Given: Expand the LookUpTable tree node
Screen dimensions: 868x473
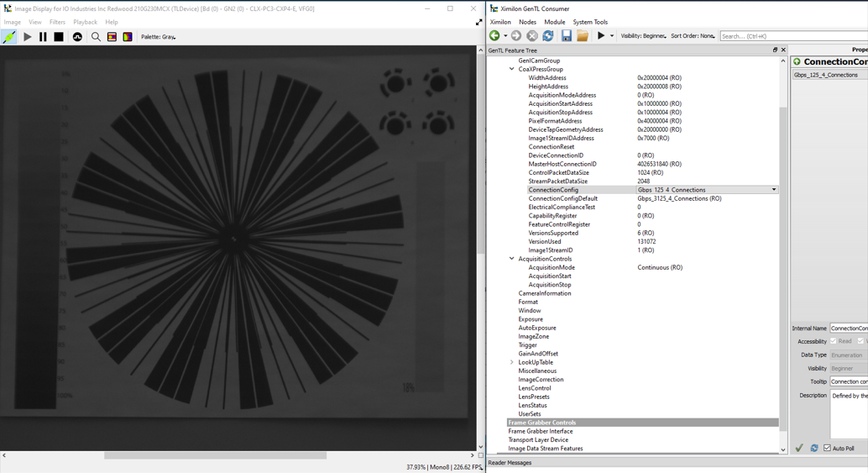Looking at the screenshot, I should (511, 362).
